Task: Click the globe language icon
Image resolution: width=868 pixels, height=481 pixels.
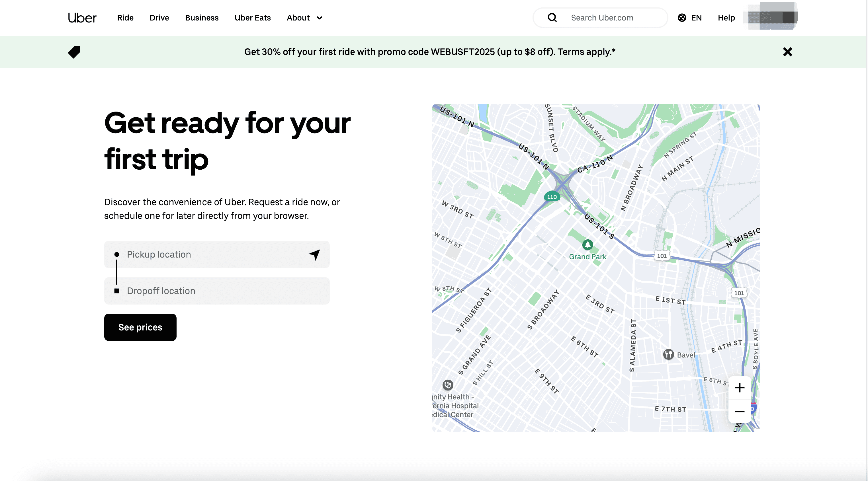Action: coord(682,18)
